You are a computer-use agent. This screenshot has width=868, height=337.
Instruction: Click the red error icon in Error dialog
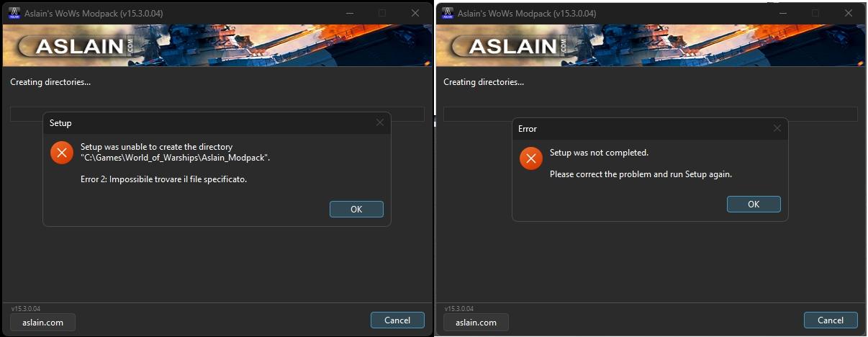[531, 158]
